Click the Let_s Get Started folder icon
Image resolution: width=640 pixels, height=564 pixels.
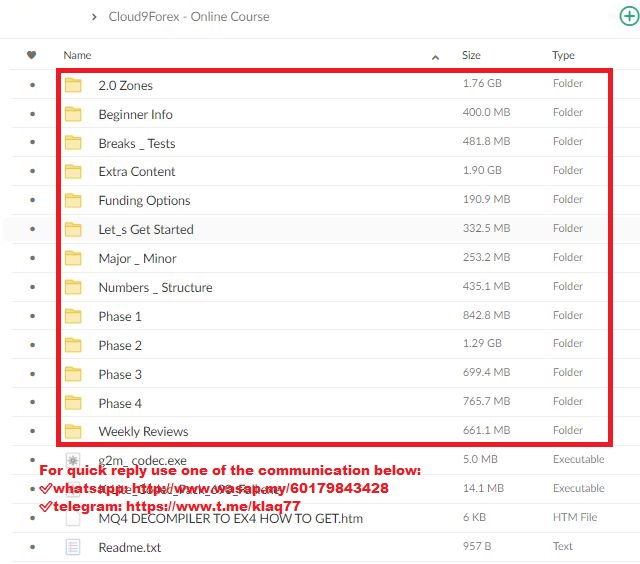[73, 229]
